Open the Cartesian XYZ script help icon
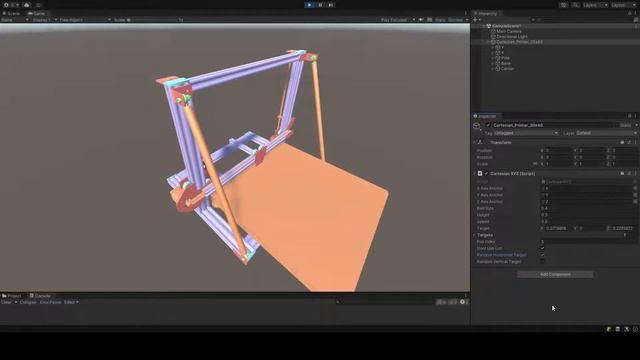 pyautogui.click(x=622, y=173)
